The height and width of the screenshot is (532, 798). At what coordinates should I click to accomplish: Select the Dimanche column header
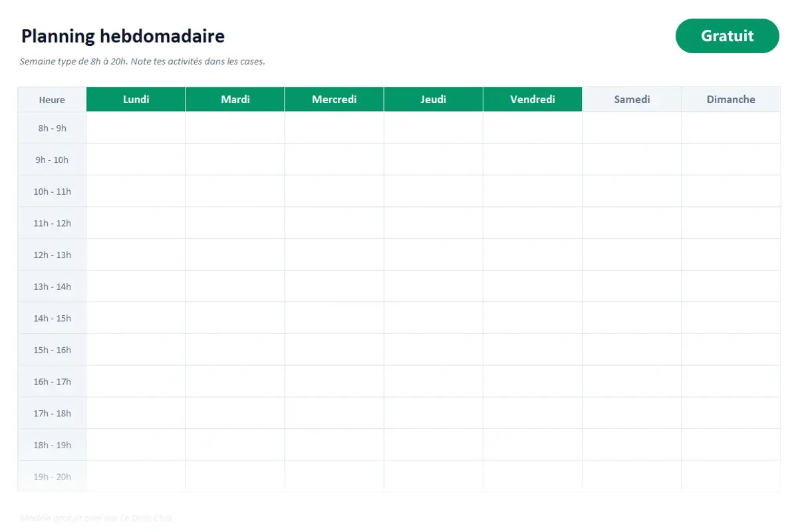[x=731, y=99]
